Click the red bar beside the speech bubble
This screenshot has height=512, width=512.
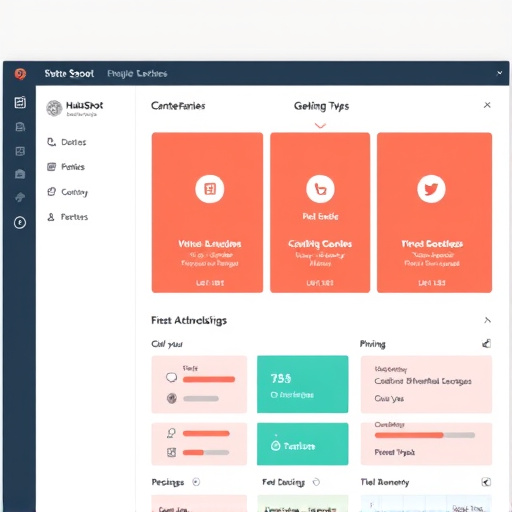click(x=209, y=379)
